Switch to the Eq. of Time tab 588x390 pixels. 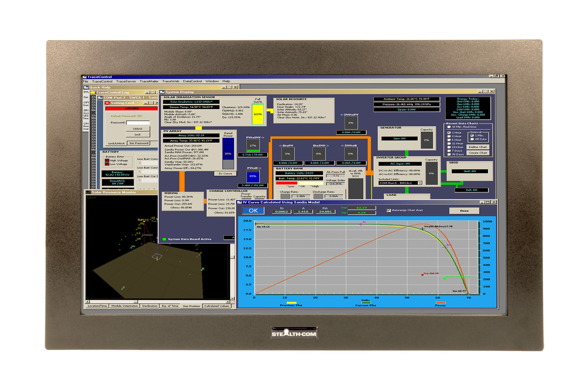point(170,306)
